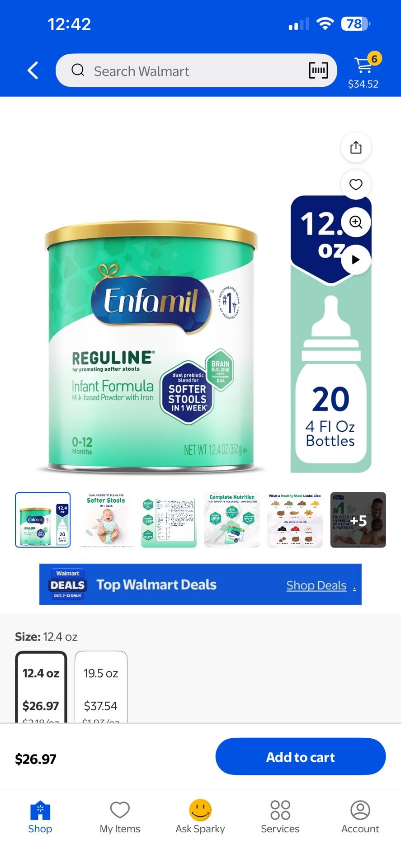Tap the back arrow icon
The image size is (401, 868).
[33, 71]
